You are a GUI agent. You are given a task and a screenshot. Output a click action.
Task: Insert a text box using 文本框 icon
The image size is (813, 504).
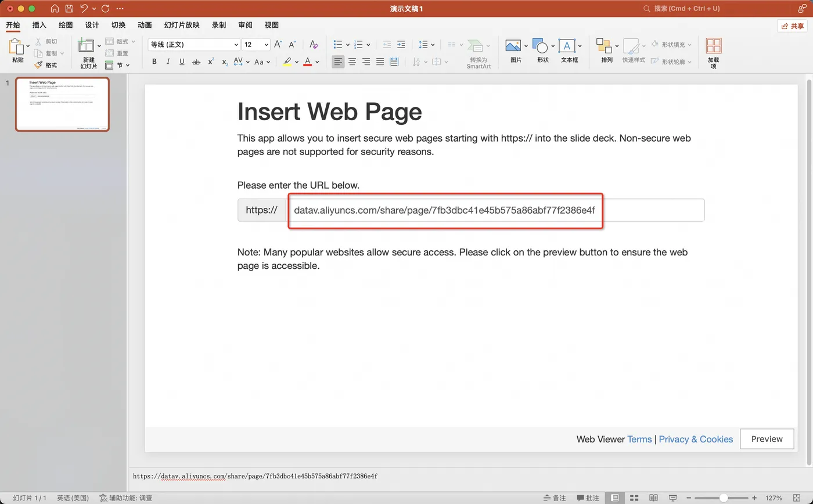click(x=567, y=46)
